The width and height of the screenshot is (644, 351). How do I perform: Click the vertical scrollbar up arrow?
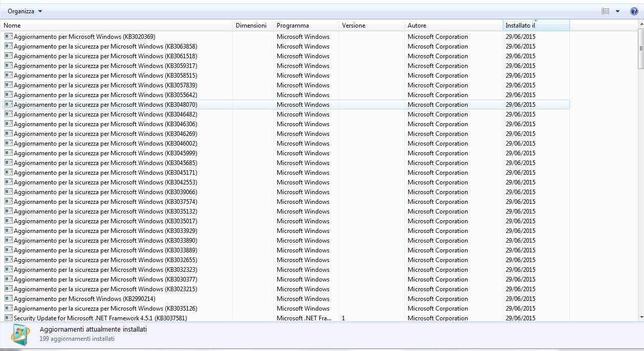tap(641, 24)
